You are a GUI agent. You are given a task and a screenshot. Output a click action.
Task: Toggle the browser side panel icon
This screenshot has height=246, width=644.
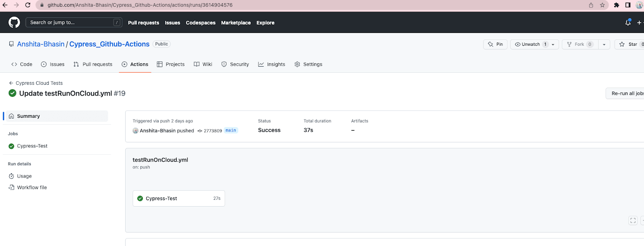pos(627,5)
